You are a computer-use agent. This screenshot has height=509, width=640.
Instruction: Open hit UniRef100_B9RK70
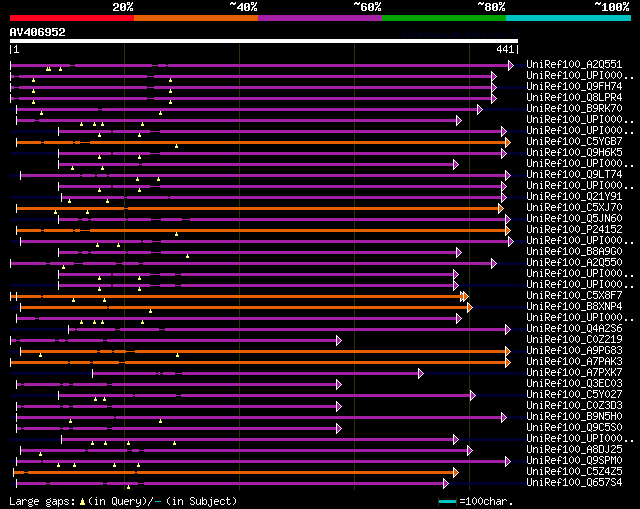pyautogui.click(x=574, y=109)
